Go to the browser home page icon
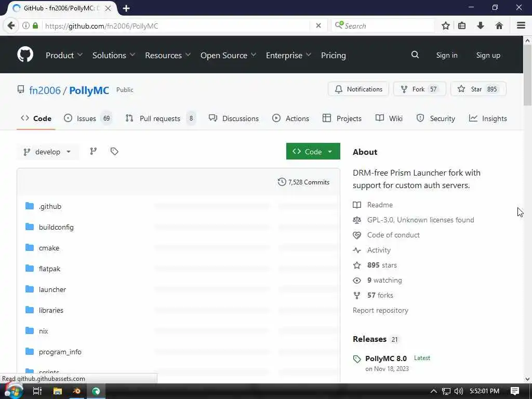 499,26
